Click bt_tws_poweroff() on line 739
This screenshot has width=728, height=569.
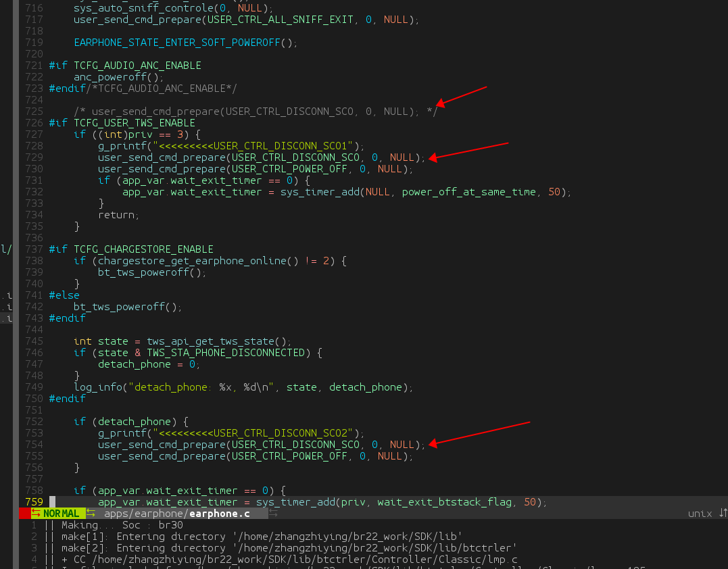[152, 272]
